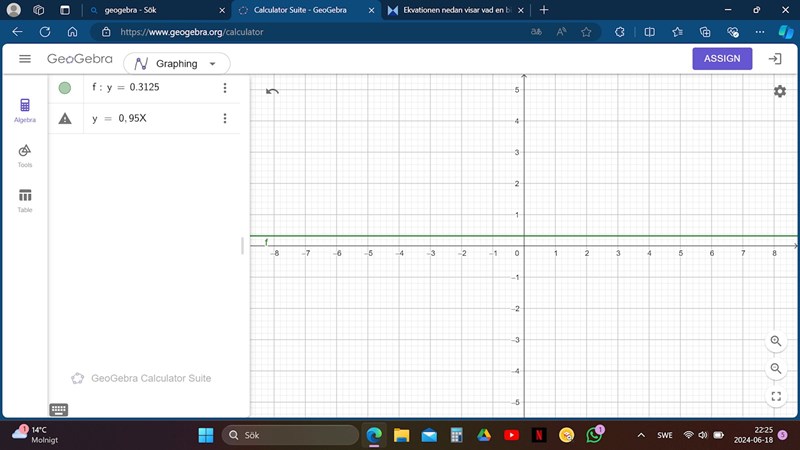Click the y = 0.95X input row
The height and width of the screenshot is (450, 800).
click(x=150, y=118)
